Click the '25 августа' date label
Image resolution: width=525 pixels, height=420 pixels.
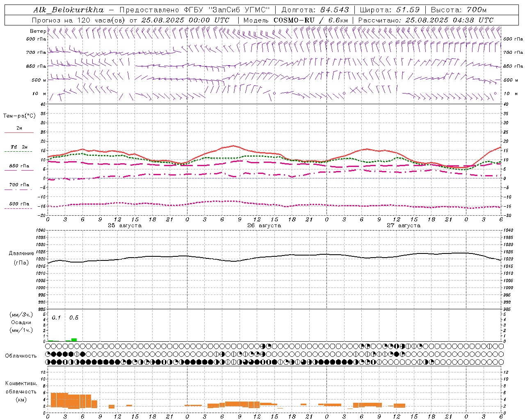125,226
